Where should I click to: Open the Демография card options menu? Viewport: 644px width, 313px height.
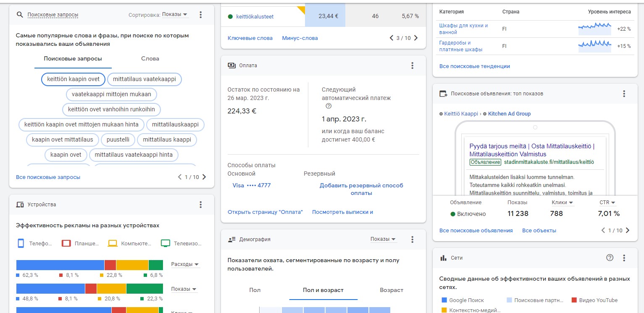pos(412,239)
